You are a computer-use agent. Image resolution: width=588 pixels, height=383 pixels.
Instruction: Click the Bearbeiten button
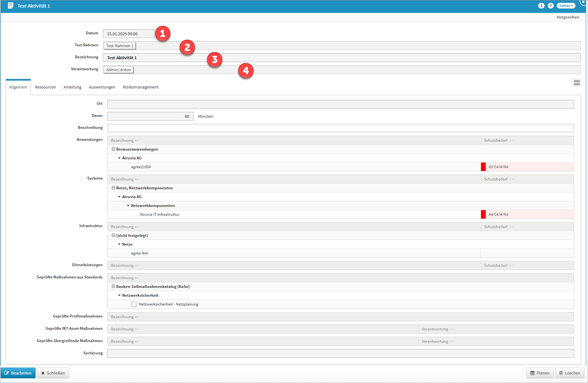(x=18, y=373)
